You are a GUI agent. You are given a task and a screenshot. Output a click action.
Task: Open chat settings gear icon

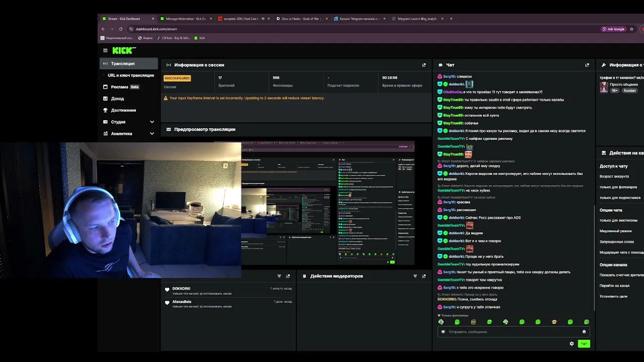click(x=572, y=344)
